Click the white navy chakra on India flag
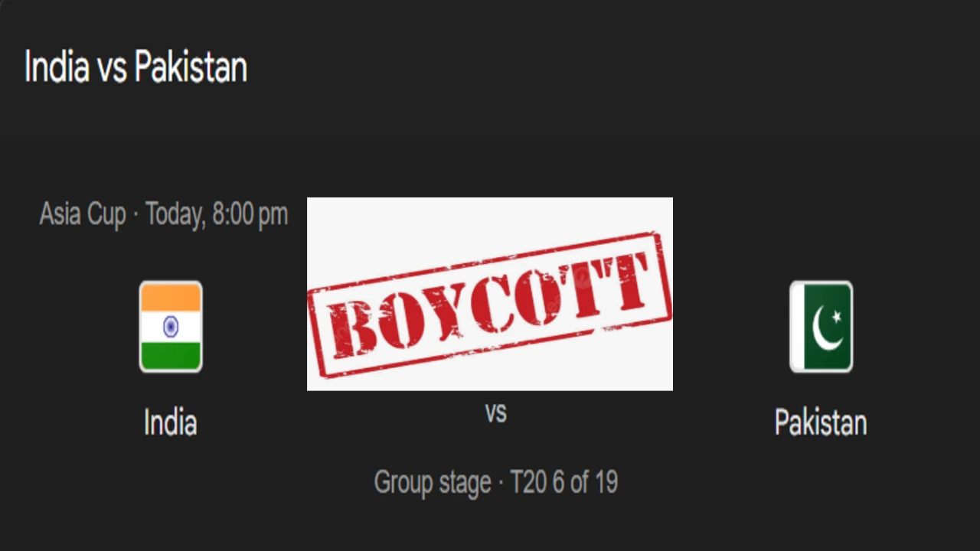Viewport: 980px width, 551px height. 170,327
